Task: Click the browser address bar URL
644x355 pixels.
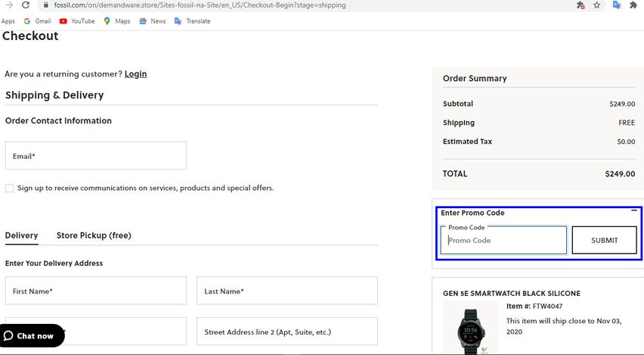Action: pos(200,5)
